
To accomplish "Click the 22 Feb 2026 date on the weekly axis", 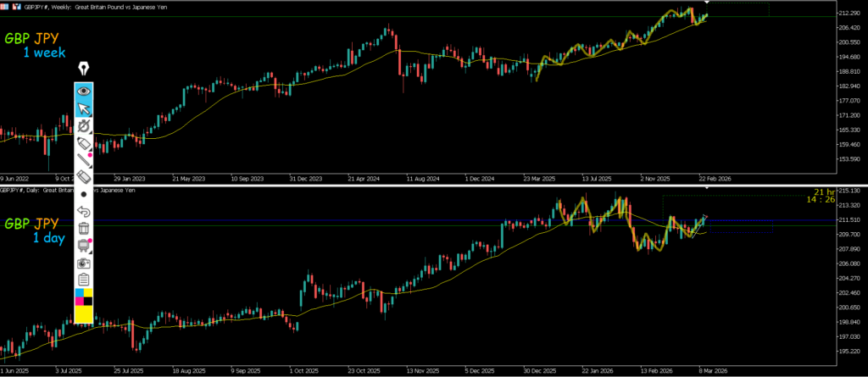I will tap(713, 179).
